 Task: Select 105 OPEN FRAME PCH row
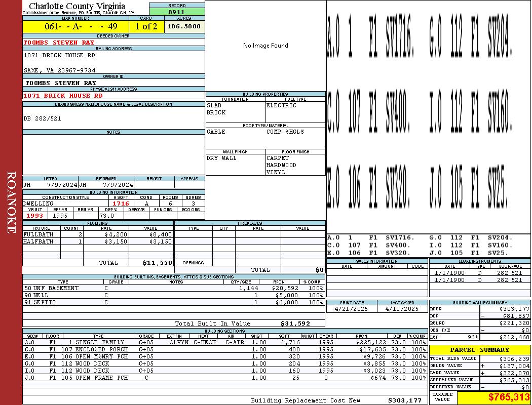click(225, 378)
